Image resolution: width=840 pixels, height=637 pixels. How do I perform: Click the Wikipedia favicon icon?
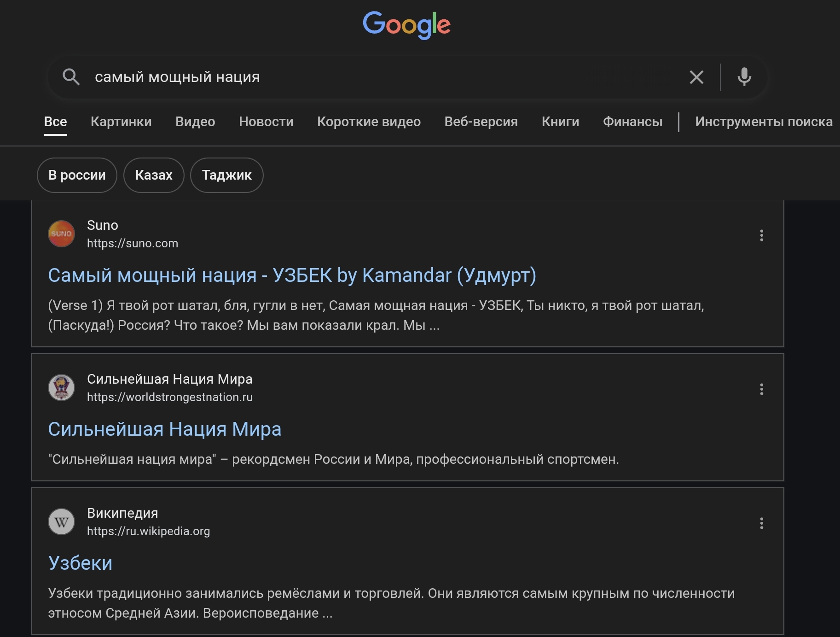pyautogui.click(x=61, y=522)
